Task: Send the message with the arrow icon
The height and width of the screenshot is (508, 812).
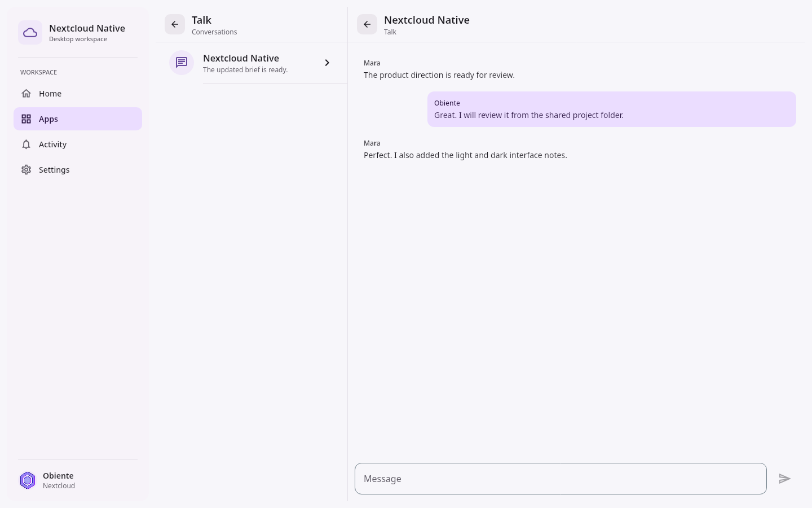Action: coord(785,479)
